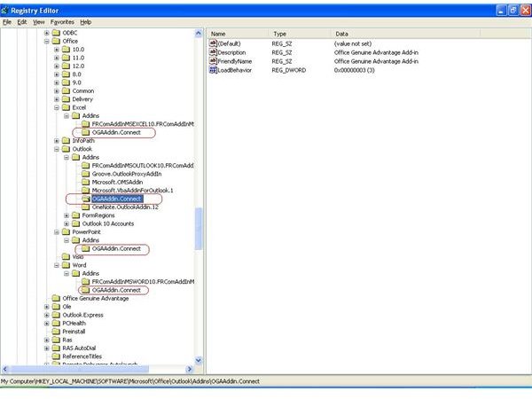
Task: Click the Type column header
Action: [x=301, y=34]
